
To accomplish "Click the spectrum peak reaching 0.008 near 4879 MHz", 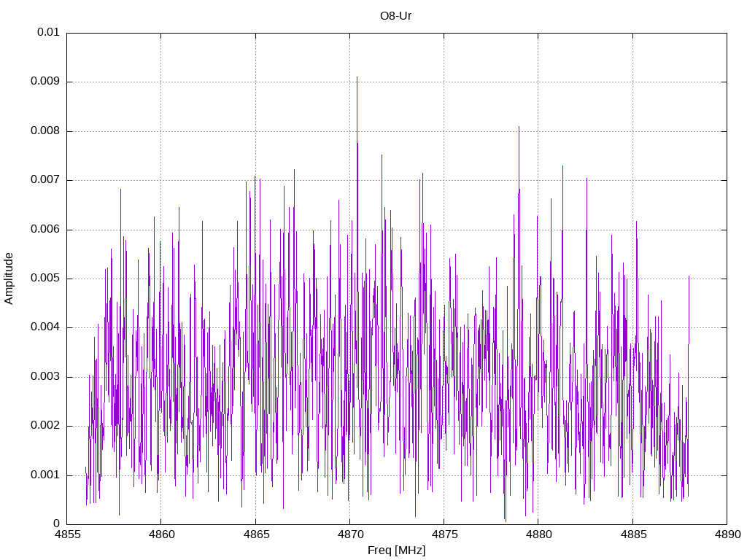I will pyautogui.click(x=519, y=128).
